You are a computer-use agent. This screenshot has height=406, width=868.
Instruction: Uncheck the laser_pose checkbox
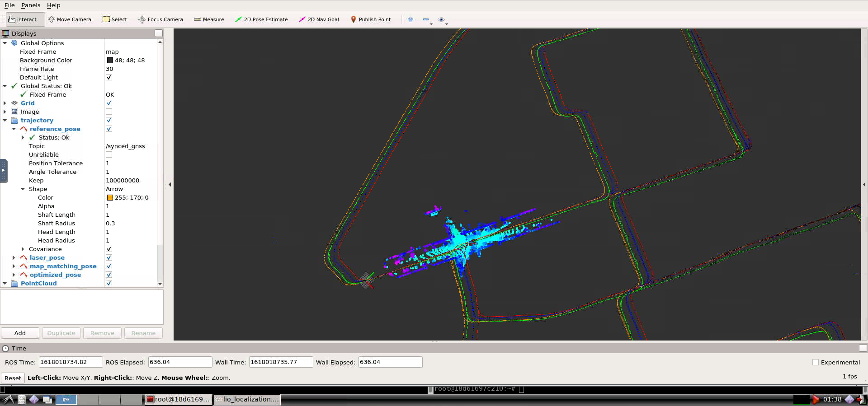coord(109,257)
